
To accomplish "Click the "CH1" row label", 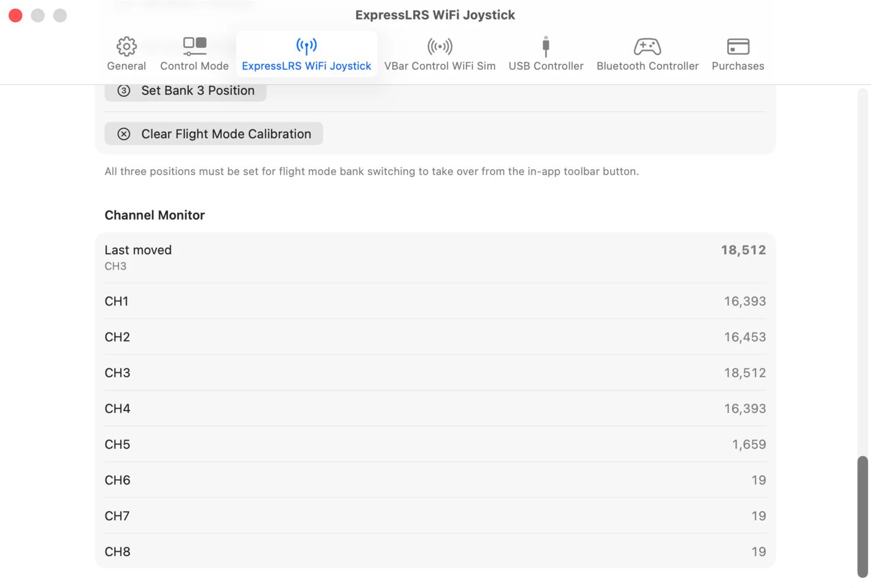I will [117, 301].
